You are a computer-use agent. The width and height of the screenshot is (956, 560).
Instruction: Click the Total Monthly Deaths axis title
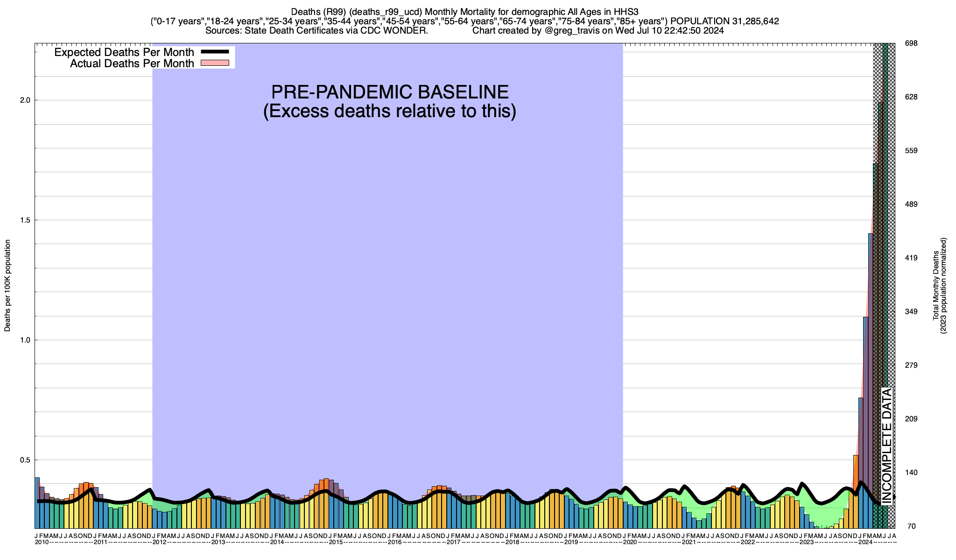(x=935, y=286)
